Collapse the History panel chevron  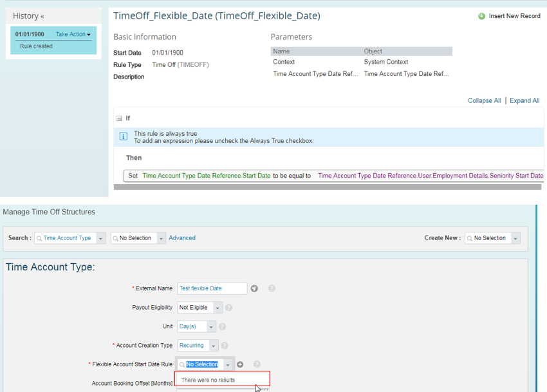(42, 16)
